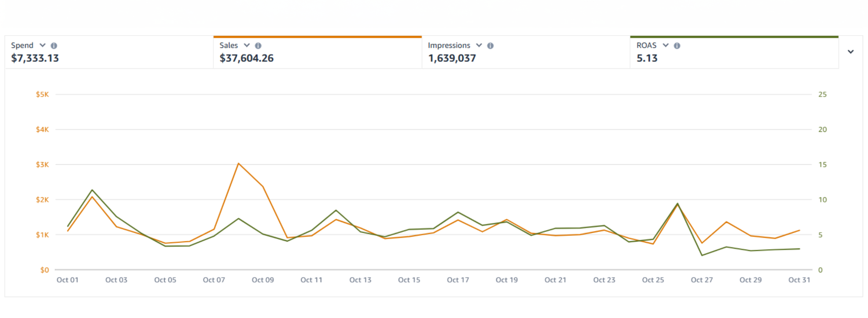Expand more metrics with the far-right chevron

tap(851, 52)
